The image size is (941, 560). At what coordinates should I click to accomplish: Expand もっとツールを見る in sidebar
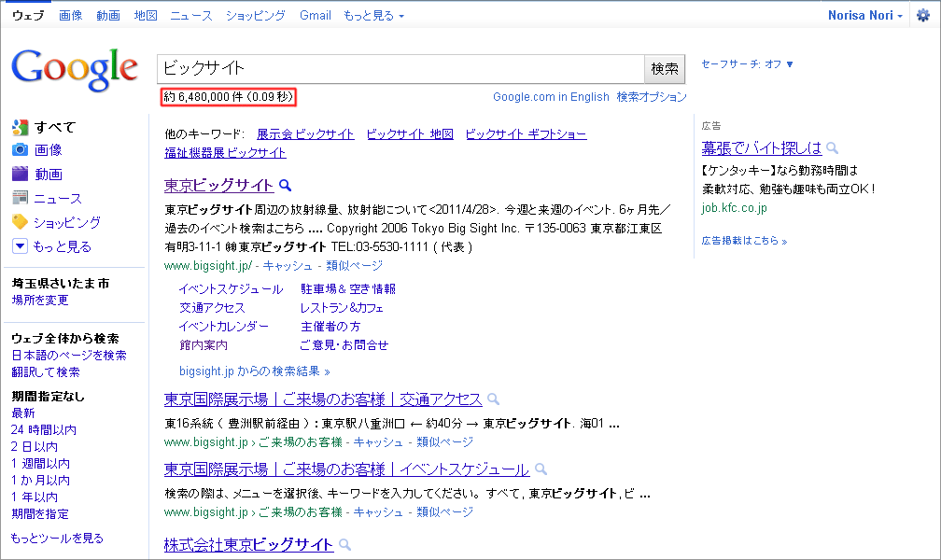coord(57,539)
